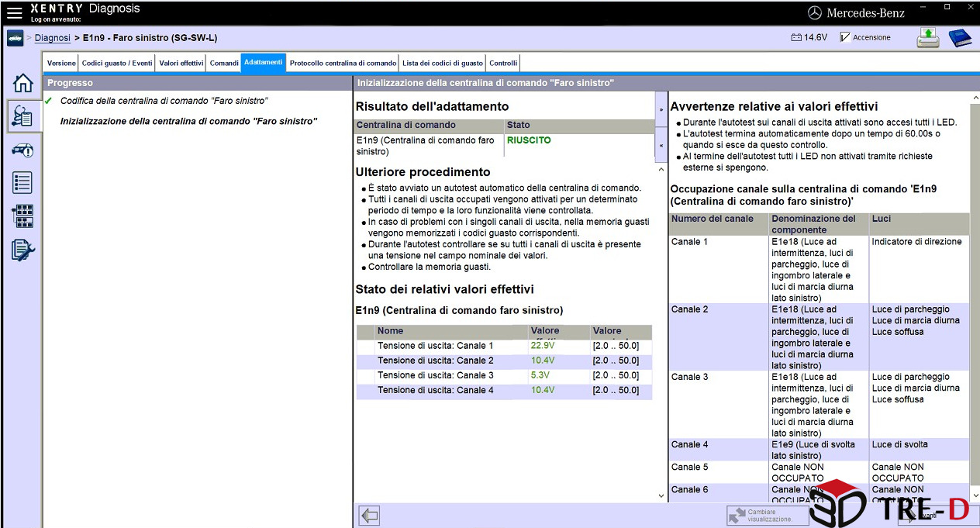
Task: Click the Cambiare visualizzazione button
Action: [767, 516]
